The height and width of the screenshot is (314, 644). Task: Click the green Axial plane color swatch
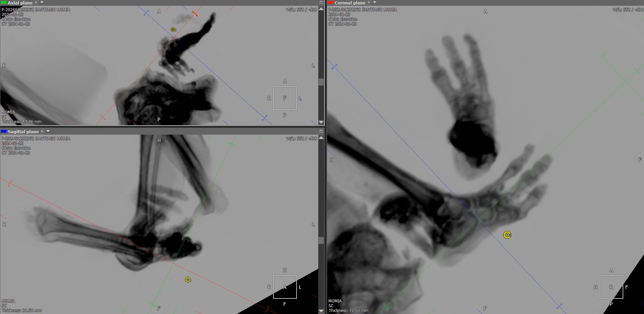point(4,2)
